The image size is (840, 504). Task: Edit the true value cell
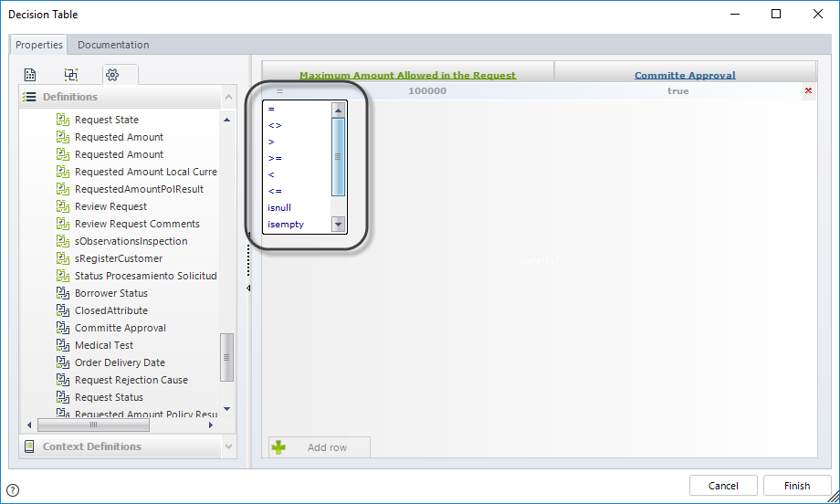677,91
